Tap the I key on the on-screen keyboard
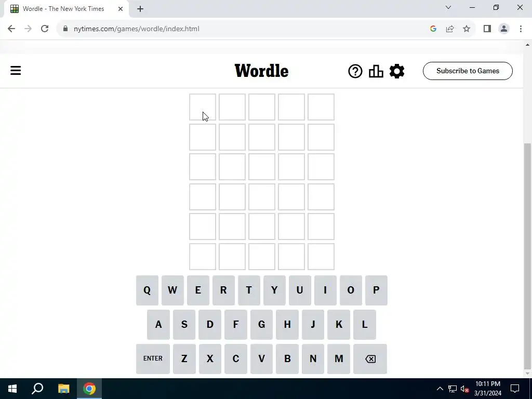Image resolution: width=532 pixels, height=399 pixels. point(325,290)
